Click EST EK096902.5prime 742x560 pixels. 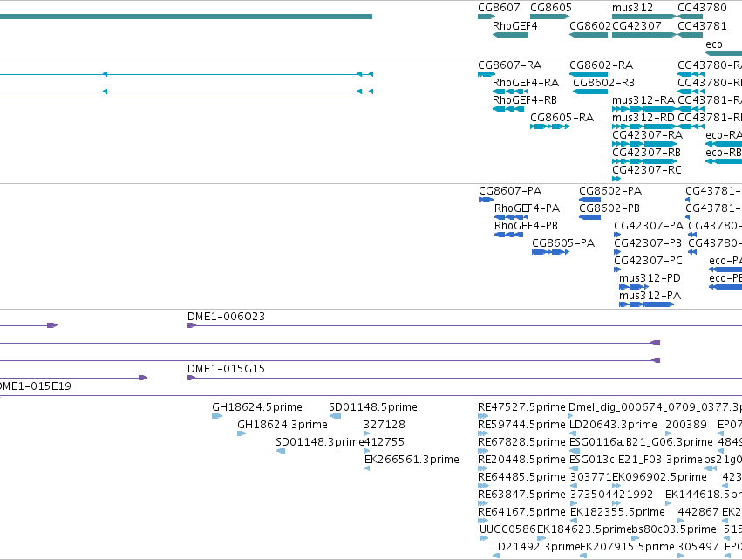[616, 486]
